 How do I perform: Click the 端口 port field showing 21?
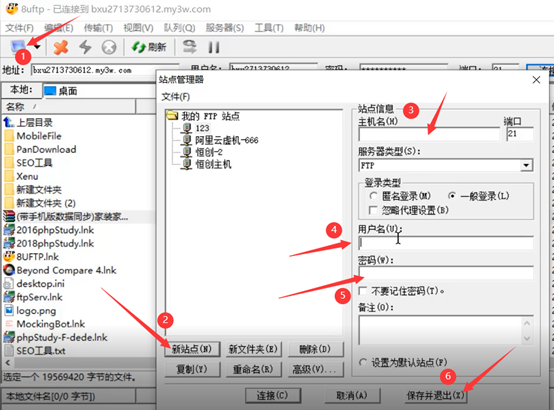(x=520, y=134)
